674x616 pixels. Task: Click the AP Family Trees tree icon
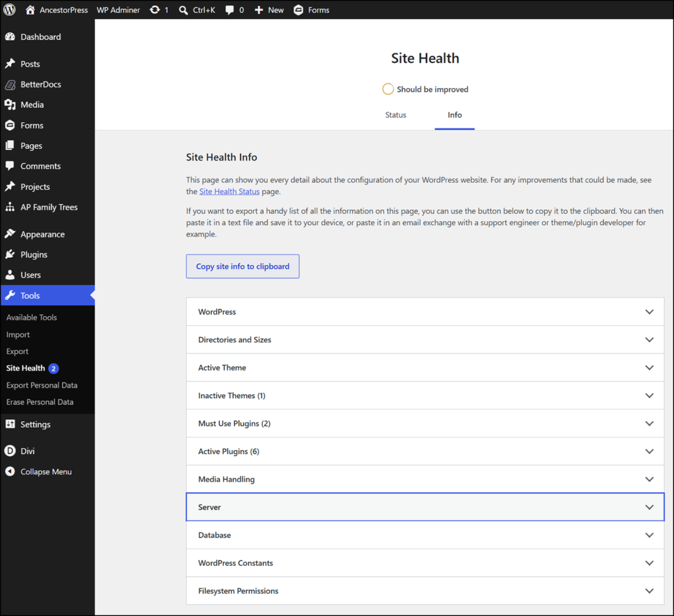pyautogui.click(x=10, y=207)
